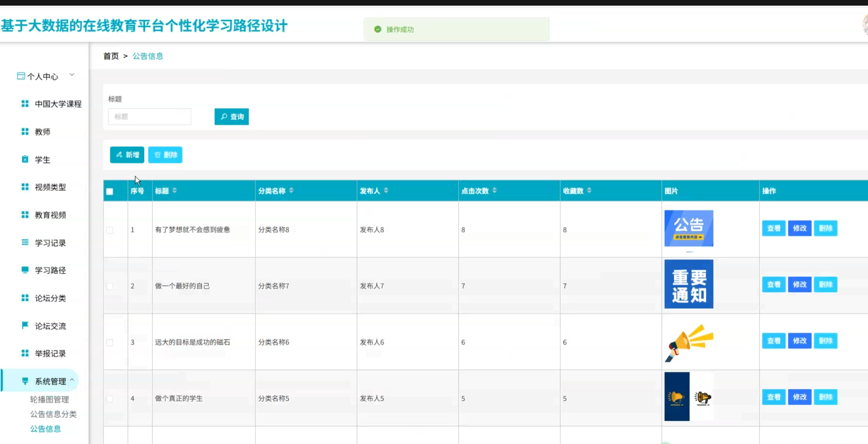Click 删除 for 做个真正的学生 row
Screen dimensions: 868x444
pyautogui.click(x=825, y=397)
